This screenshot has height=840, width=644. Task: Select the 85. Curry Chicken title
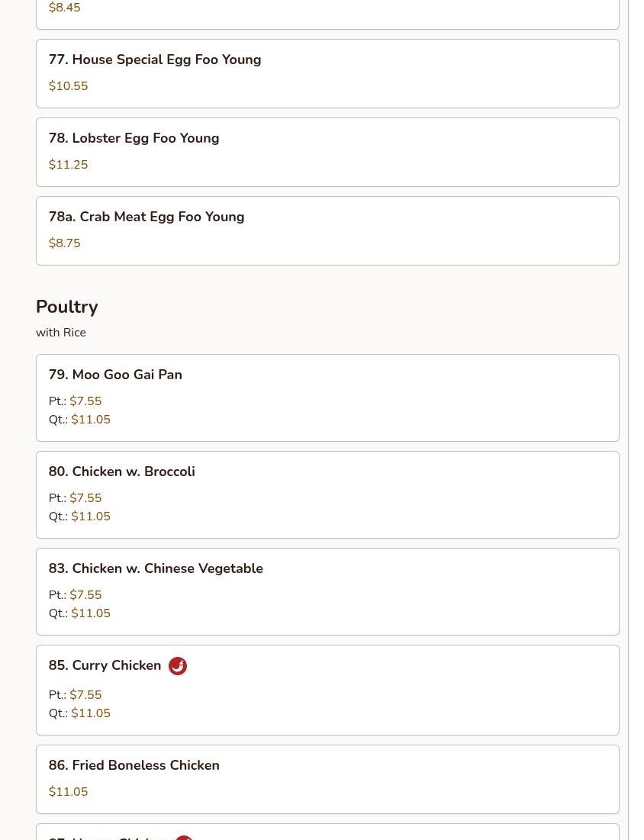[x=105, y=665]
